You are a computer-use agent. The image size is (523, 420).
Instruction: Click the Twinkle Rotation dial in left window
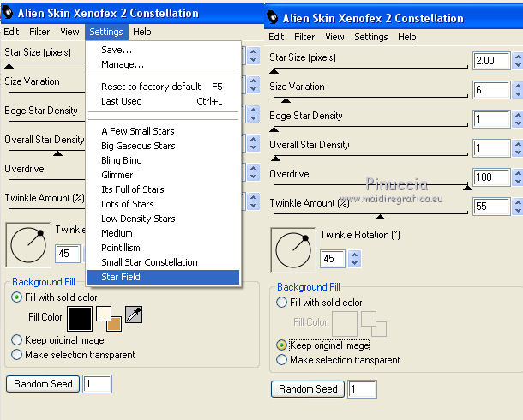click(28, 245)
